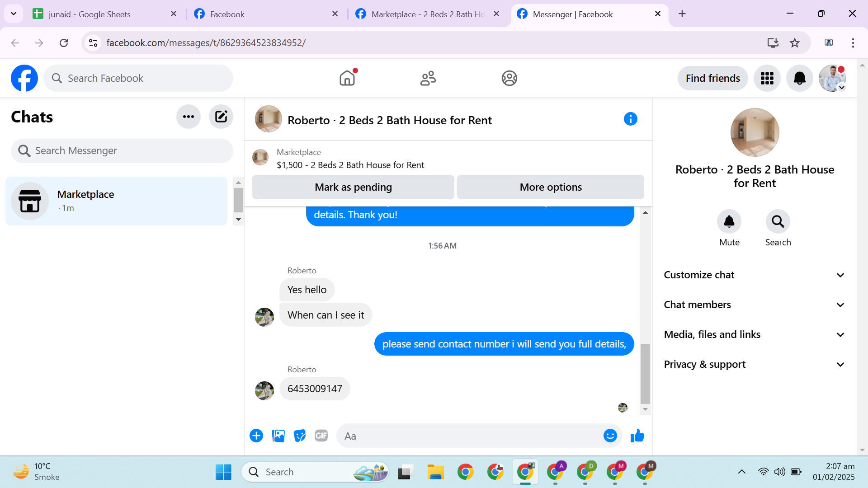The image size is (868, 488).
Task: Select the Marketplace chat in list
Action: coord(116,201)
